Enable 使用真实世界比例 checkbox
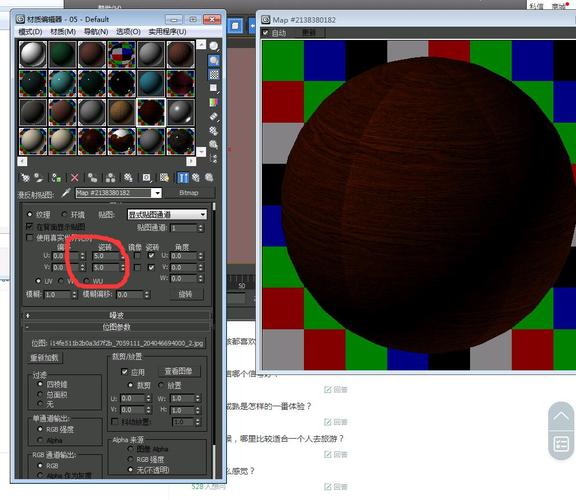576x500 pixels. point(30,237)
